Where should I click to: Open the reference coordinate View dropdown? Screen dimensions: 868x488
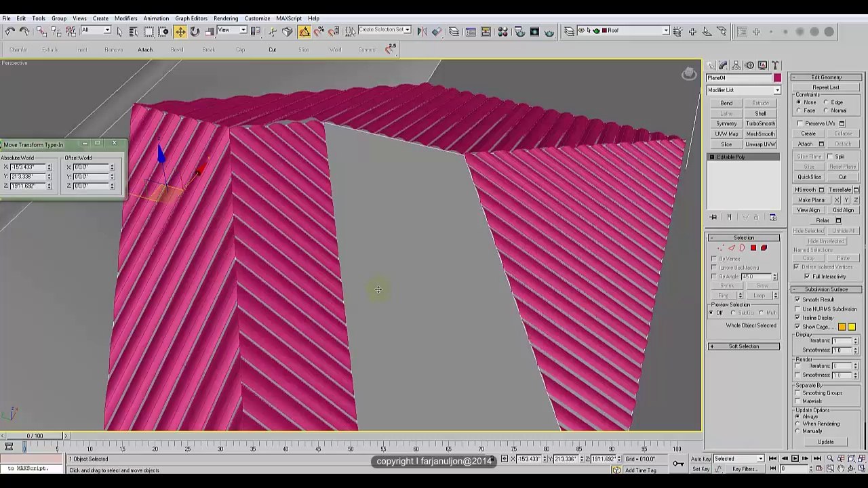[x=232, y=30]
